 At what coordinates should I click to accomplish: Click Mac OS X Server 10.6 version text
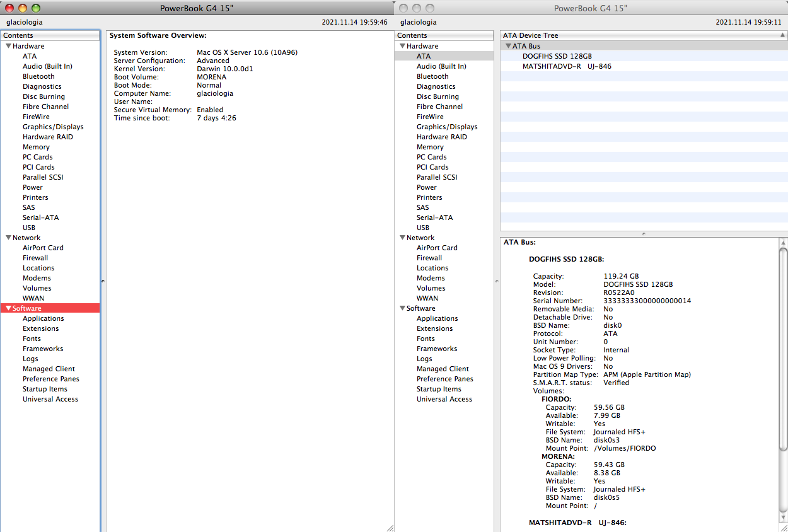(x=247, y=52)
